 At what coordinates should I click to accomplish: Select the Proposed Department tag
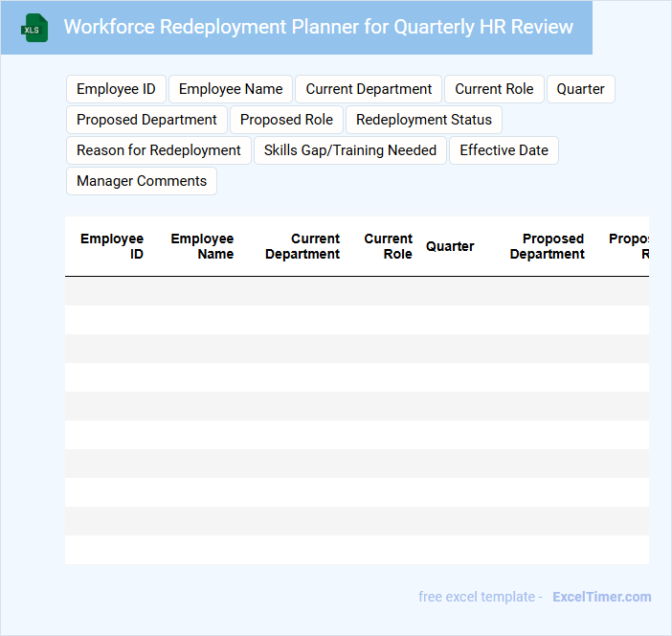click(x=146, y=120)
